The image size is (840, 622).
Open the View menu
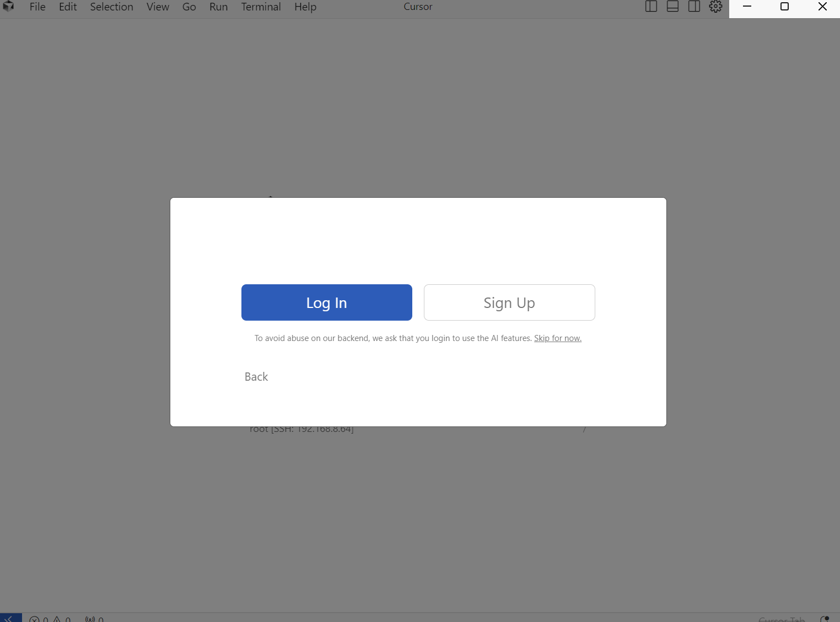[x=158, y=7]
